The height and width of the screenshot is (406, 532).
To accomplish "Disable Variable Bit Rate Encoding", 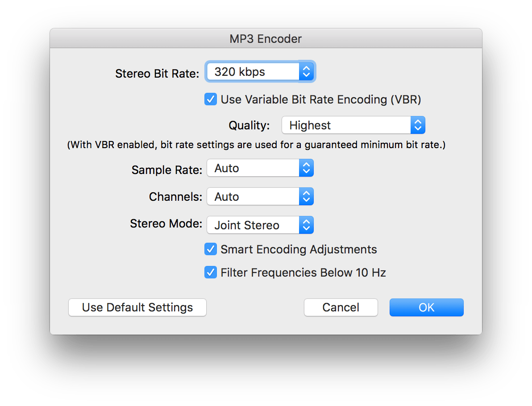I will (210, 99).
